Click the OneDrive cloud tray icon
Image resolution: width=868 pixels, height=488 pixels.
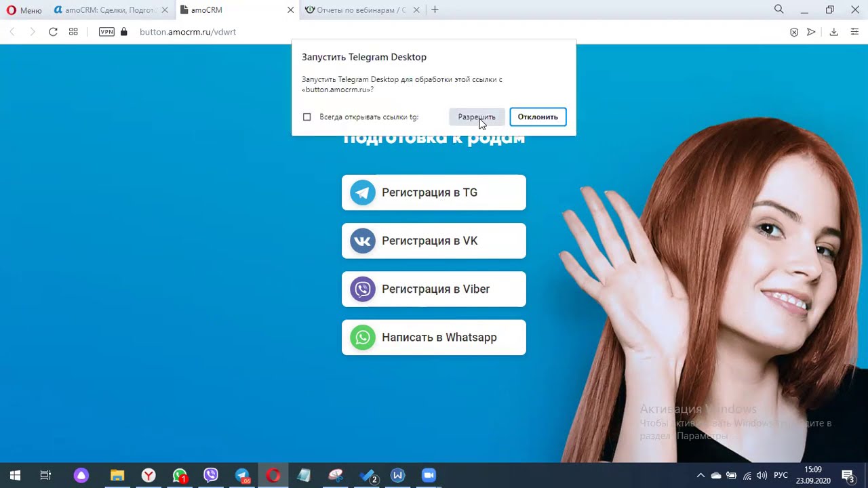click(716, 475)
